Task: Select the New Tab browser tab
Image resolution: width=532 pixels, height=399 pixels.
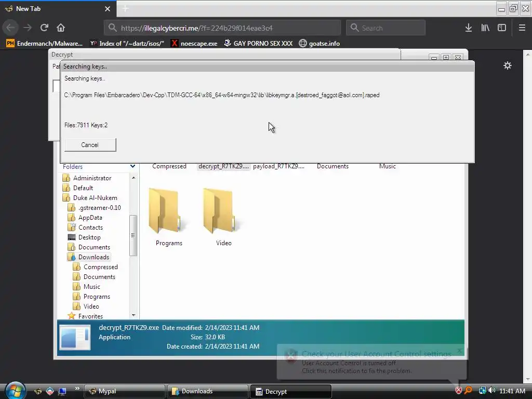Action: pos(58,9)
